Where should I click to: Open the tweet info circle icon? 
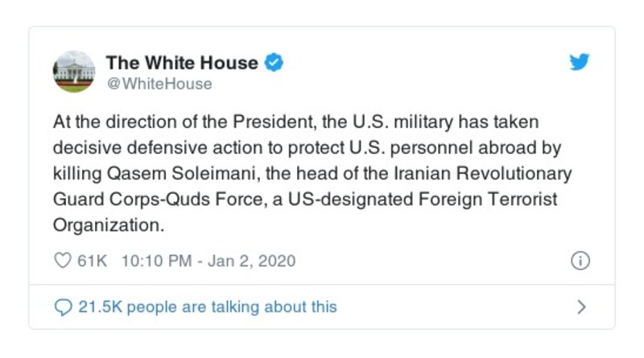(x=580, y=261)
